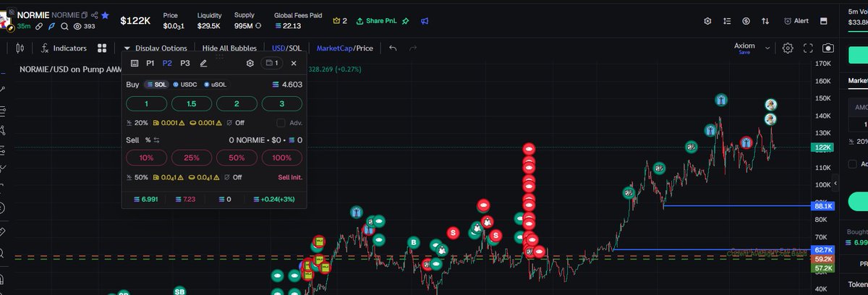The image size is (868, 295).
Task: Click the up-down swap arrows in header
Action: pos(766,21)
